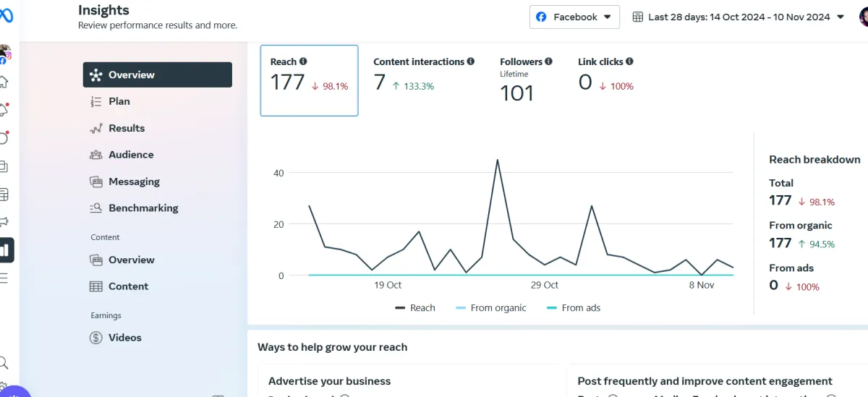Go to Home icon in left rail
The image size is (868, 397).
[x=4, y=82]
